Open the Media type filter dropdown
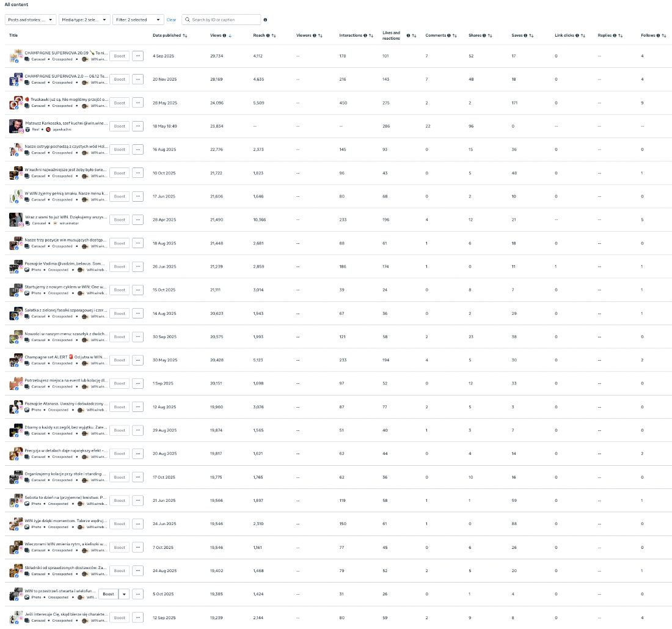The width and height of the screenshot is (672, 629). [84, 20]
